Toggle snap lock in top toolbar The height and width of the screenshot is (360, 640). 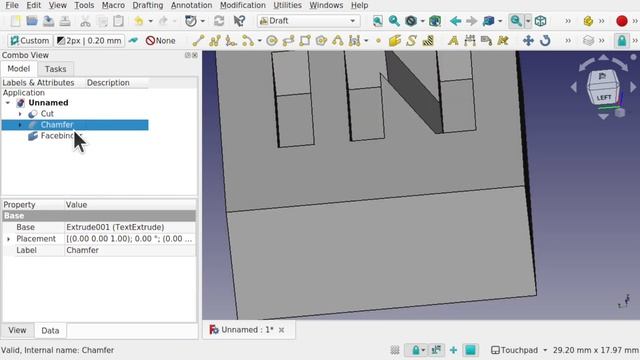[622, 40]
